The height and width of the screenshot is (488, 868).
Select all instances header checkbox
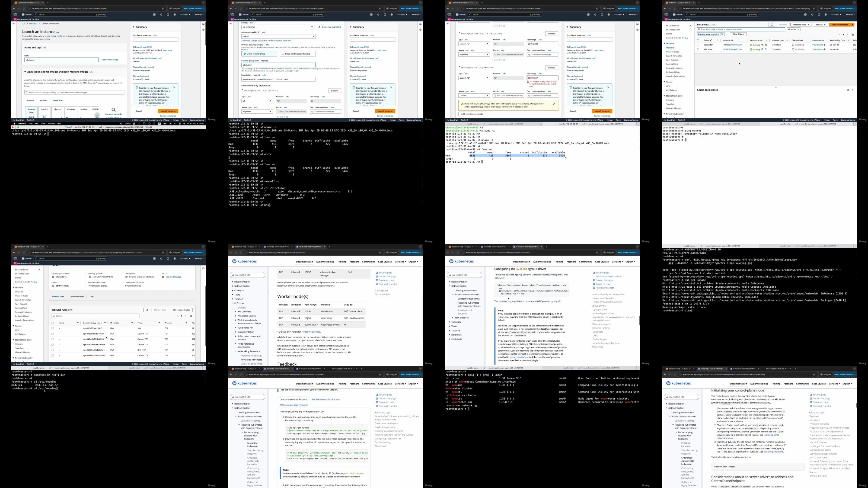(698, 40)
